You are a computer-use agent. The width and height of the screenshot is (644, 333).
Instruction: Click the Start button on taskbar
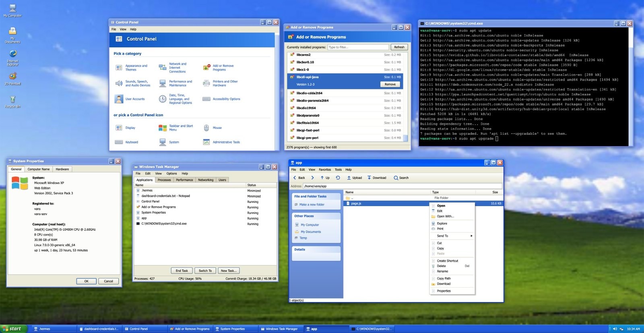point(14,329)
